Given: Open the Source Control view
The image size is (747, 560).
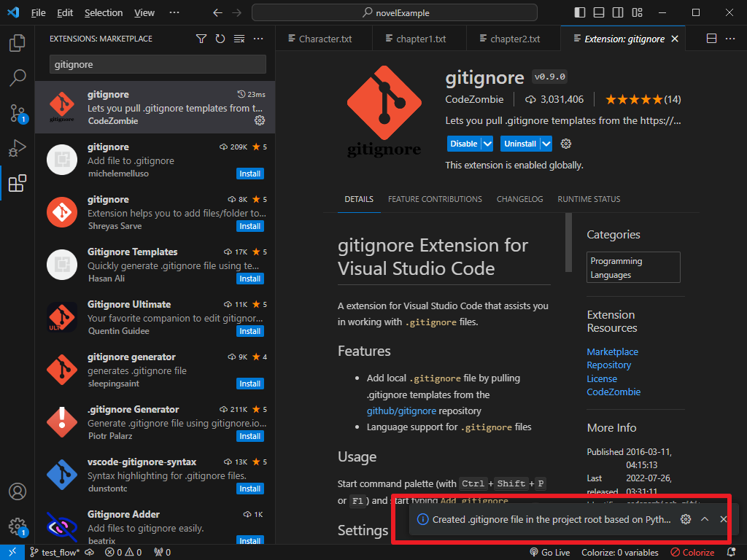Looking at the screenshot, I should pos(18,113).
